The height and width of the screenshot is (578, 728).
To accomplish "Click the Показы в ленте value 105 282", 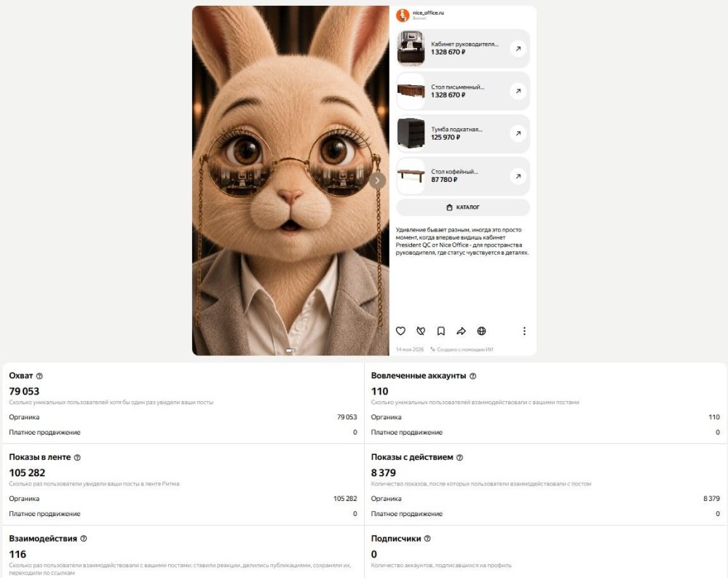I will [x=27, y=473].
